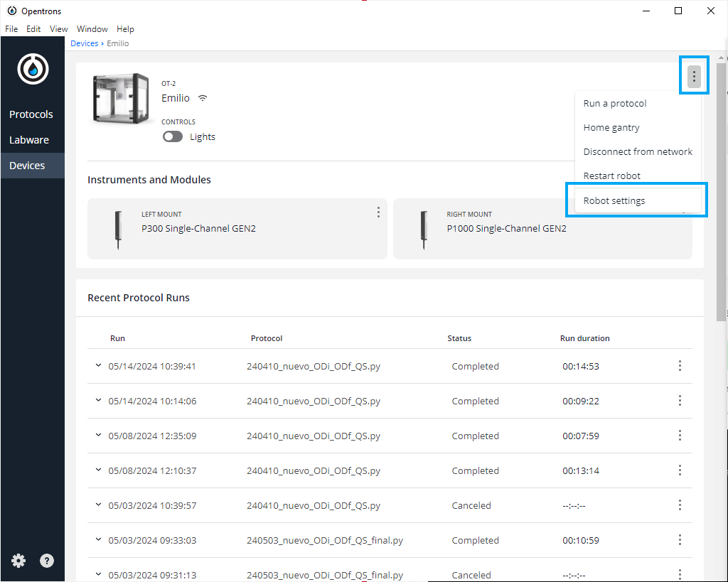728x582 pixels.
Task: Open left mount P300 pipette overflow menu
Action: pos(378,212)
